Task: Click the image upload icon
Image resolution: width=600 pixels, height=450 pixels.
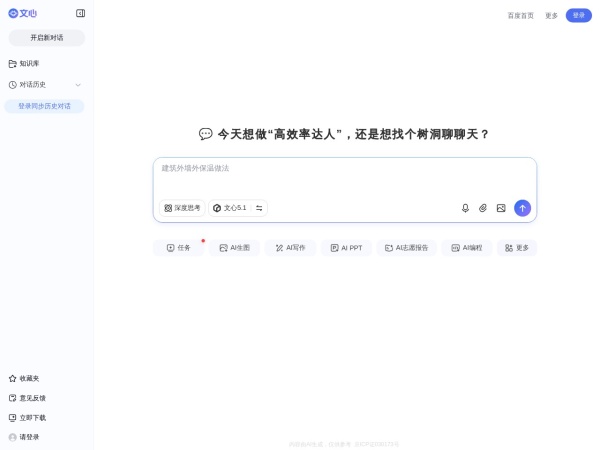Action: (x=501, y=208)
